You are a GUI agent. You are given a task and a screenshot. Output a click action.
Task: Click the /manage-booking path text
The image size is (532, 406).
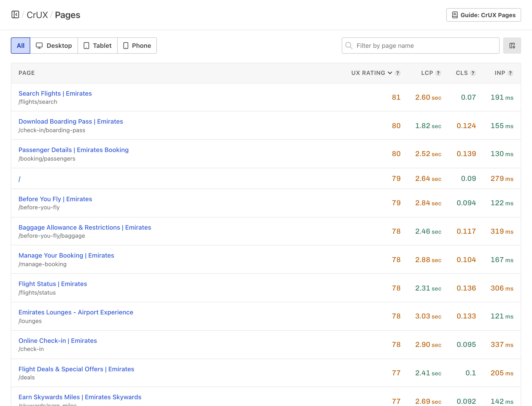43,264
